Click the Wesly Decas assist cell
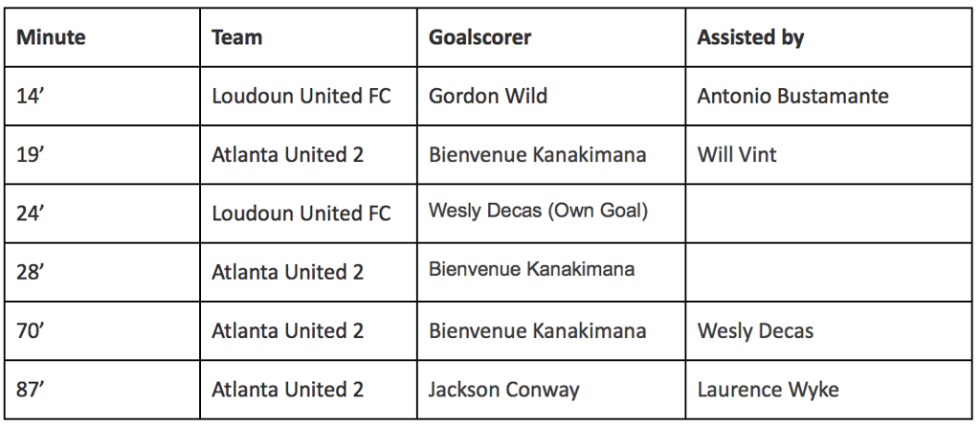This screenshot has height=427, width=980. (829, 330)
